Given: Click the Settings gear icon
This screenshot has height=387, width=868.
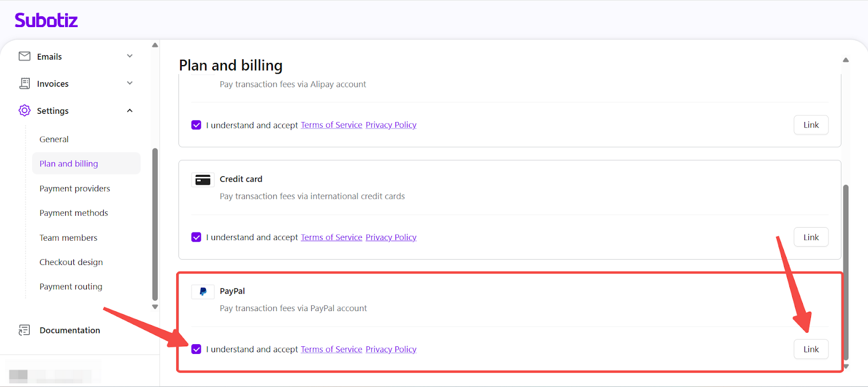Looking at the screenshot, I should [24, 111].
